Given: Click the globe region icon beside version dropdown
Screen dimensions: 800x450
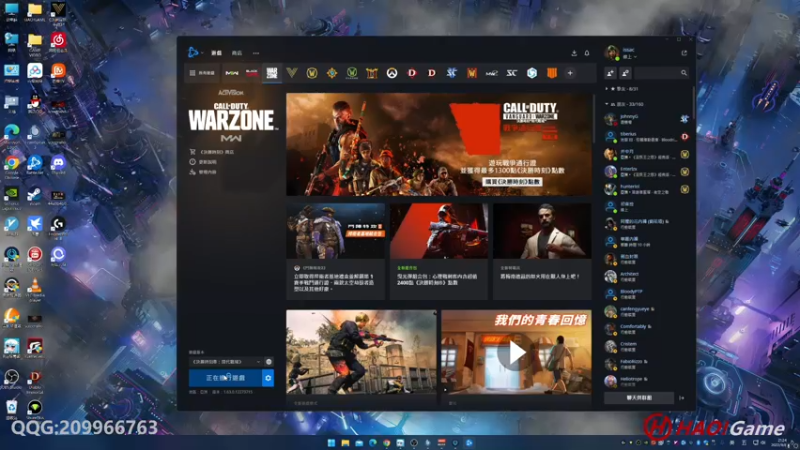Looking at the screenshot, I should [x=269, y=362].
